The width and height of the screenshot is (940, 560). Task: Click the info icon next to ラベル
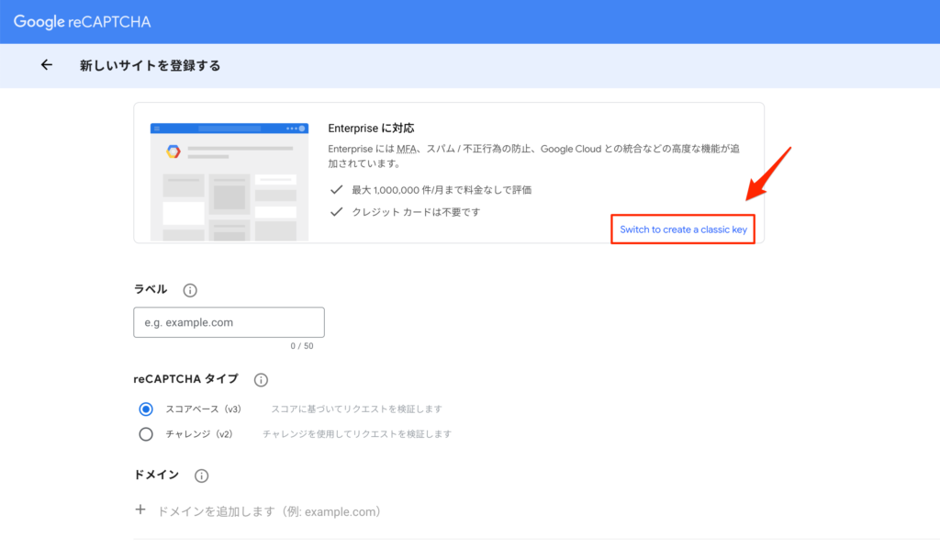tap(190, 290)
